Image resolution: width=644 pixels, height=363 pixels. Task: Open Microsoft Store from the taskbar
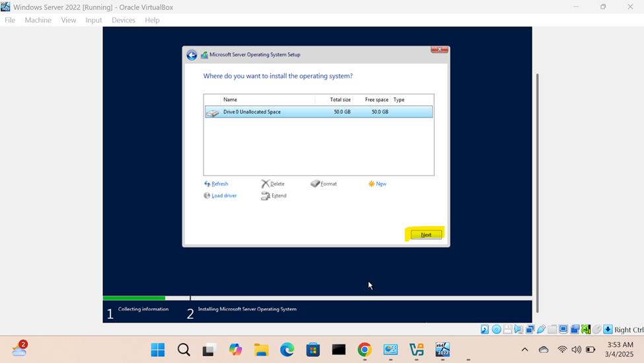[313, 350]
